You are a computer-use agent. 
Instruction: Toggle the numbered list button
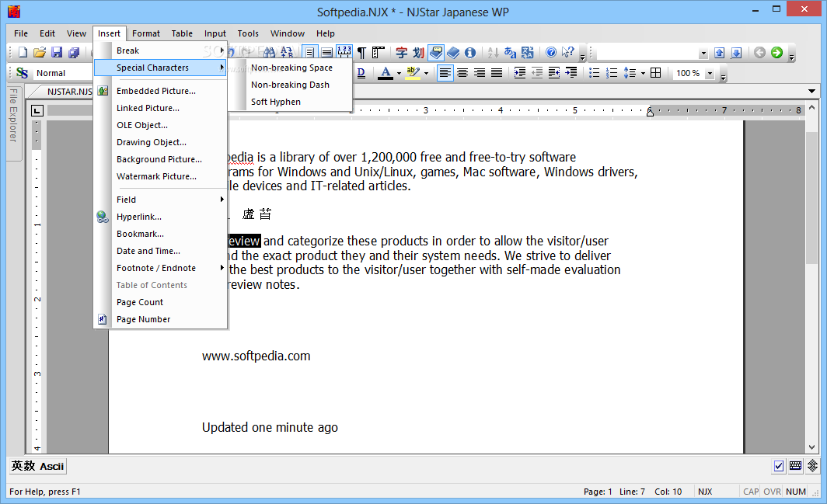pyautogui.click(x=611, y=73)
